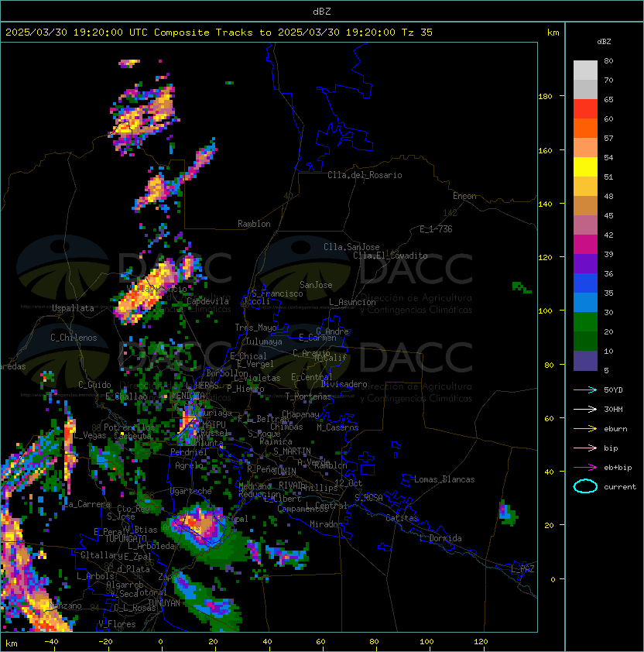Select the green 30–20 dBZ swatch
The height and width of the screenshot is (652, 644).
click(x=585, y=321)
